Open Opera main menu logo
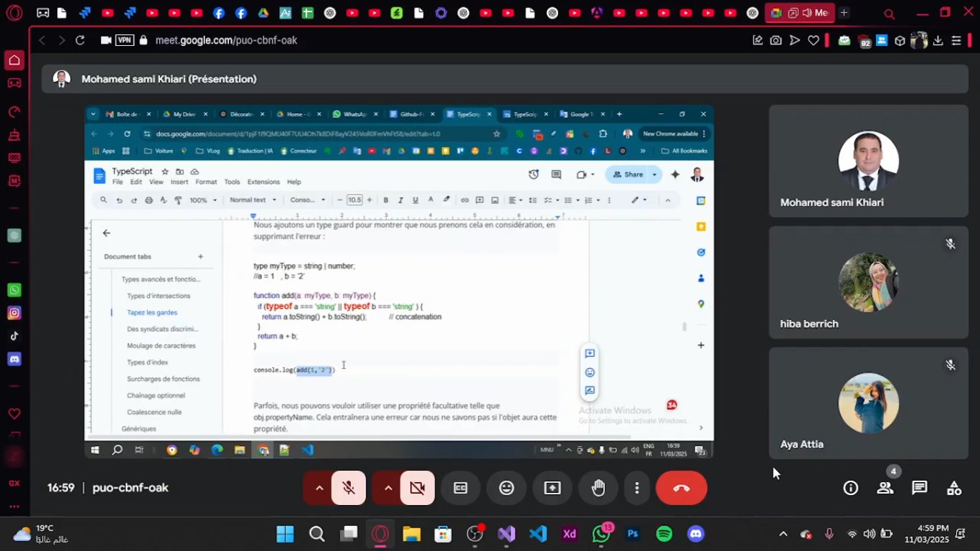The image size is (980, 551). (14, 13)
